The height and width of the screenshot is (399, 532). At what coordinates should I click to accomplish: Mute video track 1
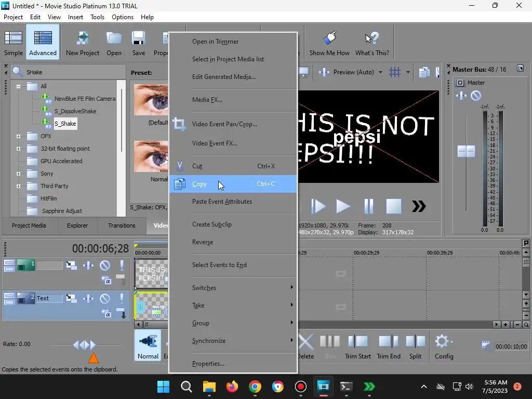coord(105,265)
